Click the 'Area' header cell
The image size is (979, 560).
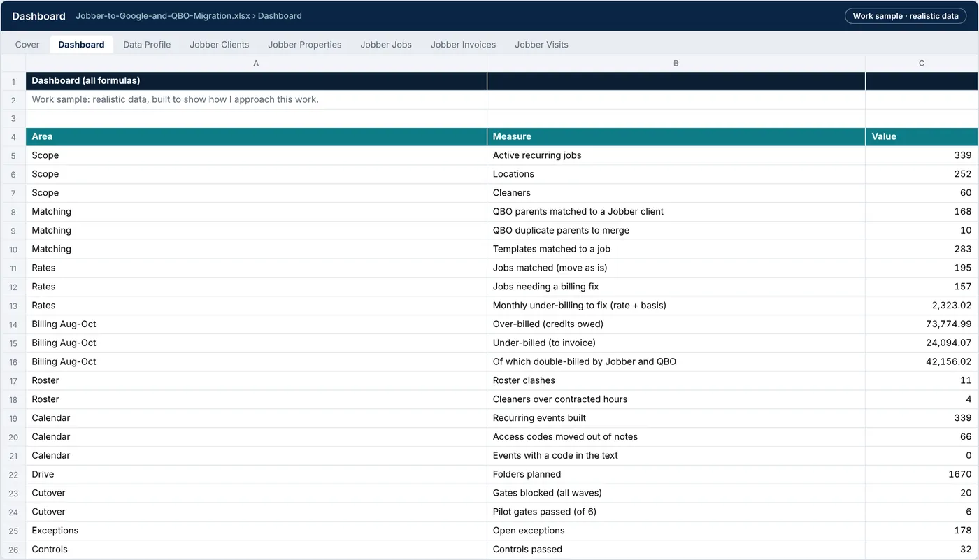point(256,137)
